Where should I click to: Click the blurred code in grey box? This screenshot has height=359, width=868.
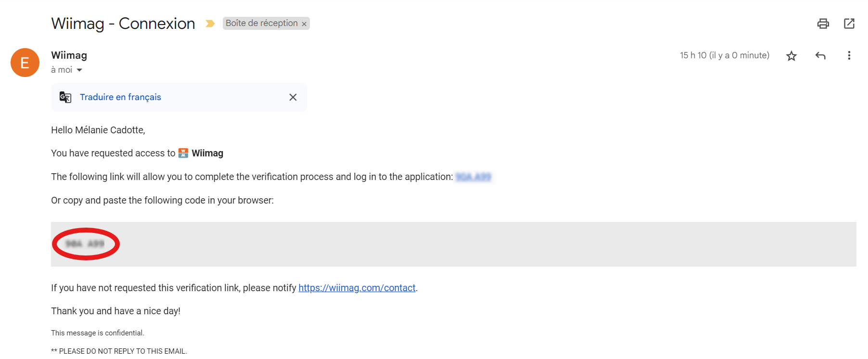pyautogui.click(x=85, y=244)
